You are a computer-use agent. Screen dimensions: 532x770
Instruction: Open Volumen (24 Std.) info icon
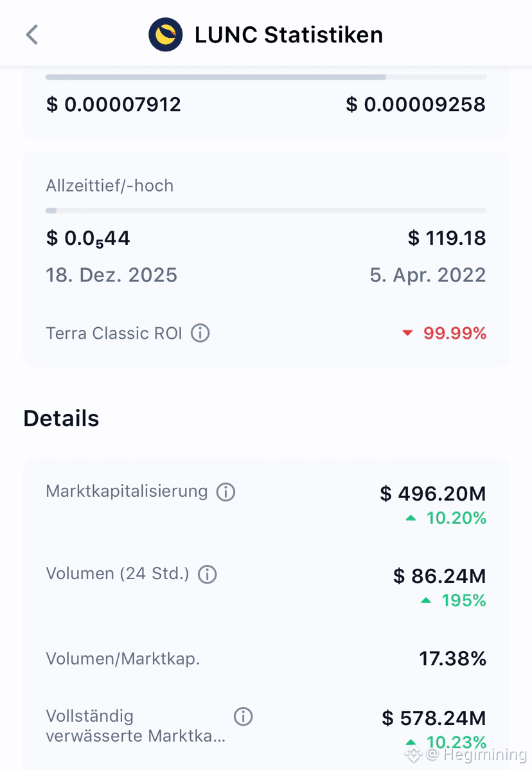point(207,574)
